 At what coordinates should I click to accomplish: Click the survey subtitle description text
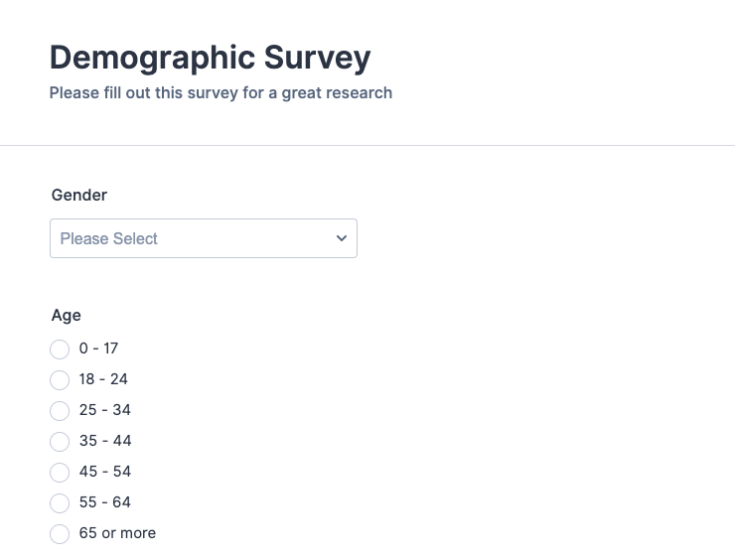click(x=220, y=93)
